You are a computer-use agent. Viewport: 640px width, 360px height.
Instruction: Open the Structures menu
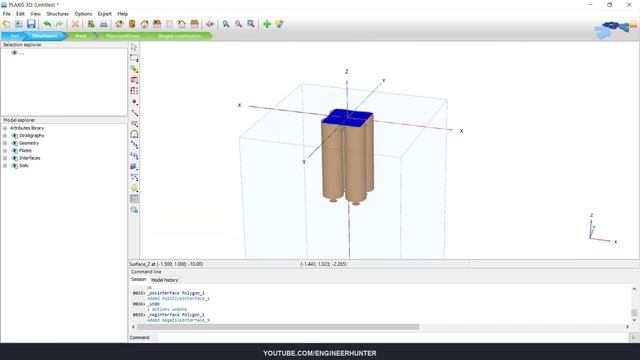pos(58,13)
